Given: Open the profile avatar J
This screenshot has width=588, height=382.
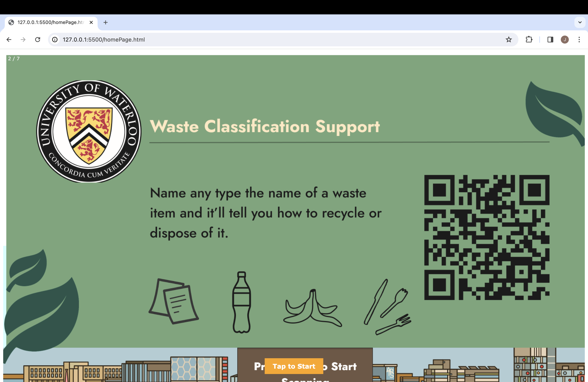Looking at the screenshot, I should pos(565,40).
